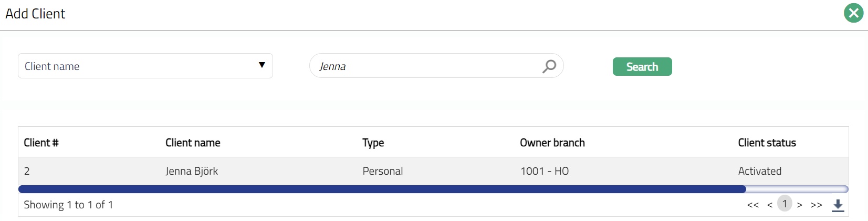Go to the first results page
Image resolution: width=868 pixels, height=221 pixels.
coord(752,205)
